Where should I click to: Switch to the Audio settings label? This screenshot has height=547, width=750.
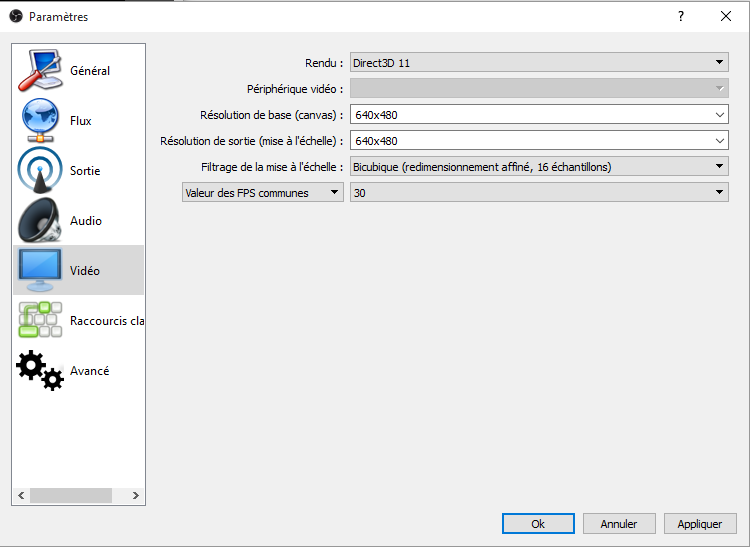pyautogui.click(x=86, y=221)
